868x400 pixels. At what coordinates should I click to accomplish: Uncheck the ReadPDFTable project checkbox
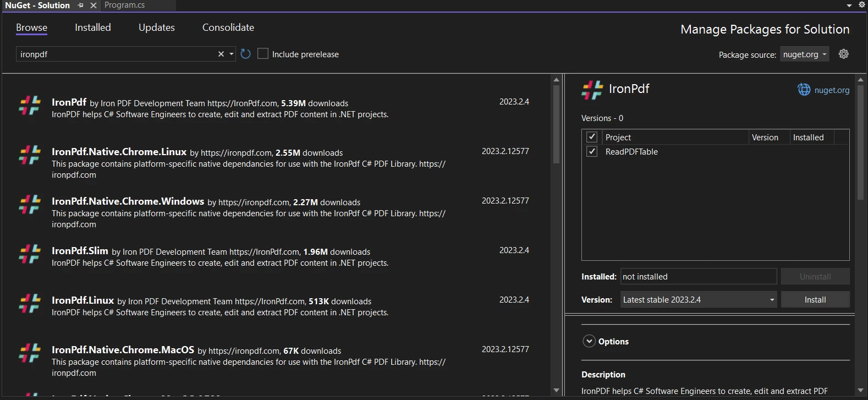point(592,151)
